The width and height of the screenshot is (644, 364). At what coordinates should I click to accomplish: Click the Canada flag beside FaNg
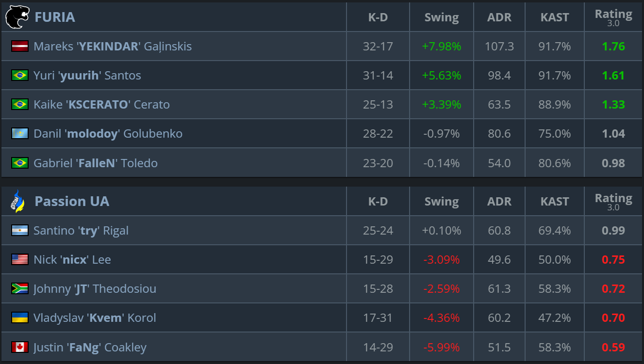pyautogui.click(x=20, y=347)
